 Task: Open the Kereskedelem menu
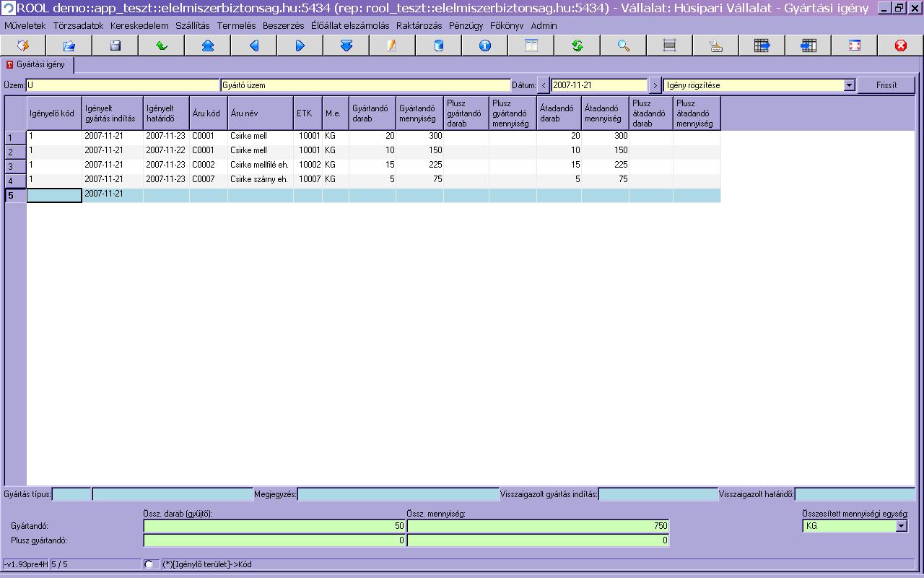tap(139, 25)
